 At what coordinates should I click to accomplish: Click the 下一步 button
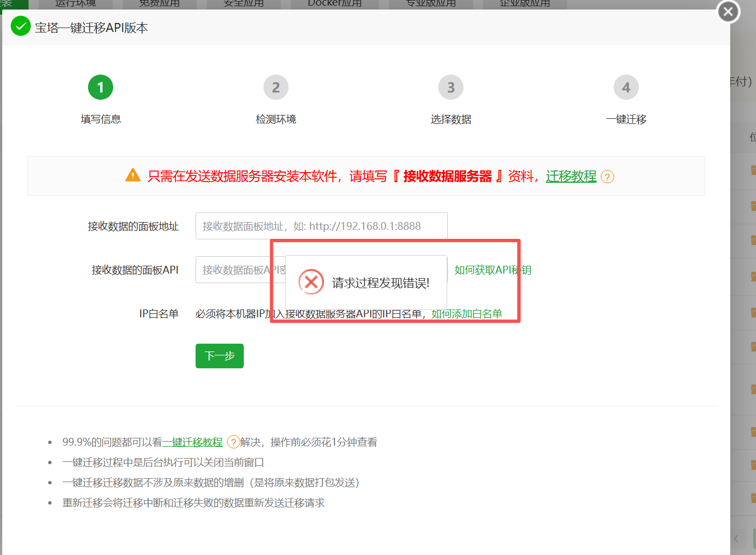click(x=219, y=355)
